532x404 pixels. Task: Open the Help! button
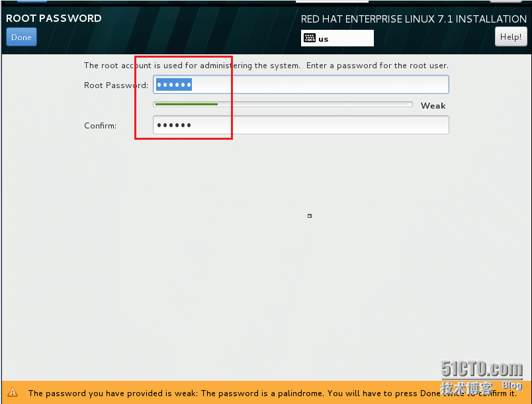click(x=511, y=36)
